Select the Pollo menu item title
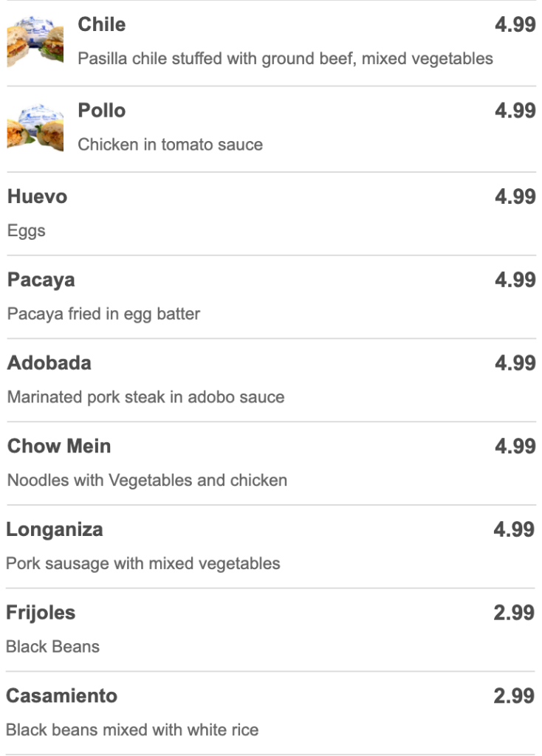Viewport: 542px width, 756px height. pos(102,111)
